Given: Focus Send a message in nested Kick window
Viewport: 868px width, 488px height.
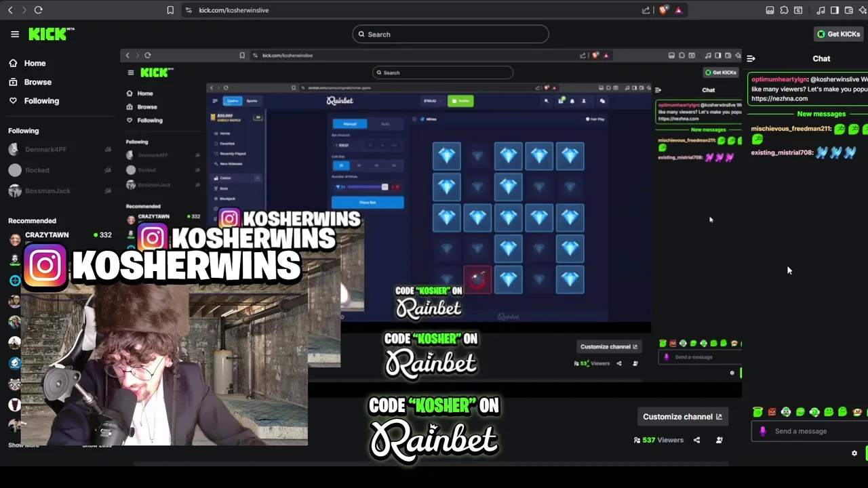Looking at the screenshot, I should pyautogui.click(x=698, y=357).
